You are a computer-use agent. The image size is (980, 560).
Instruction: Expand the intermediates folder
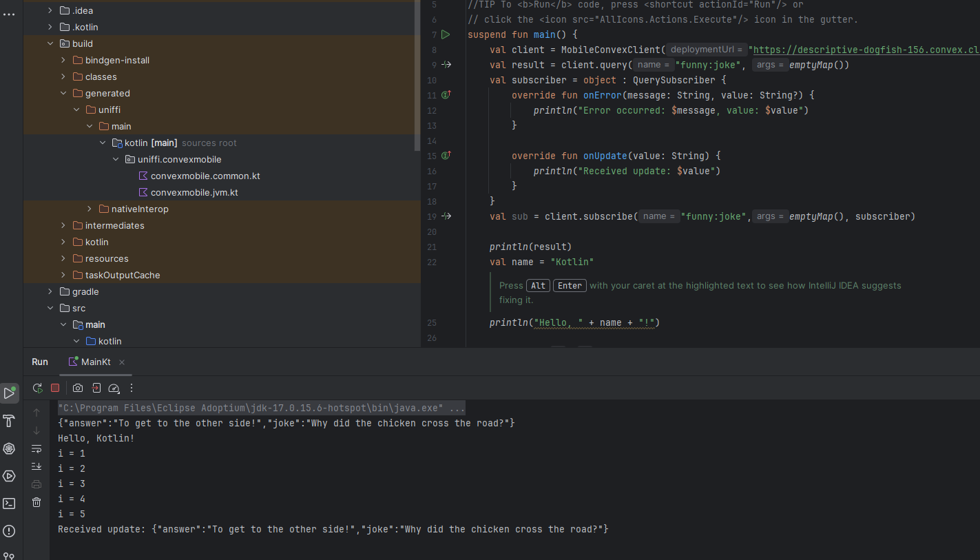coord(63,225)
